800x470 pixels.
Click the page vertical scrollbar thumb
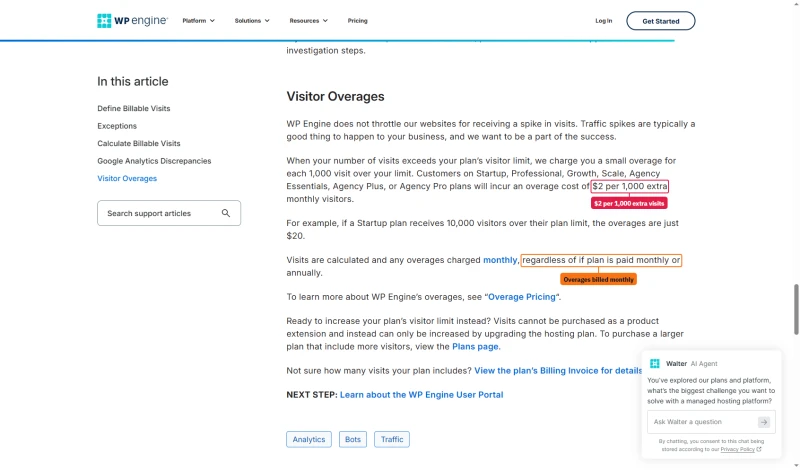pos(796,309)
